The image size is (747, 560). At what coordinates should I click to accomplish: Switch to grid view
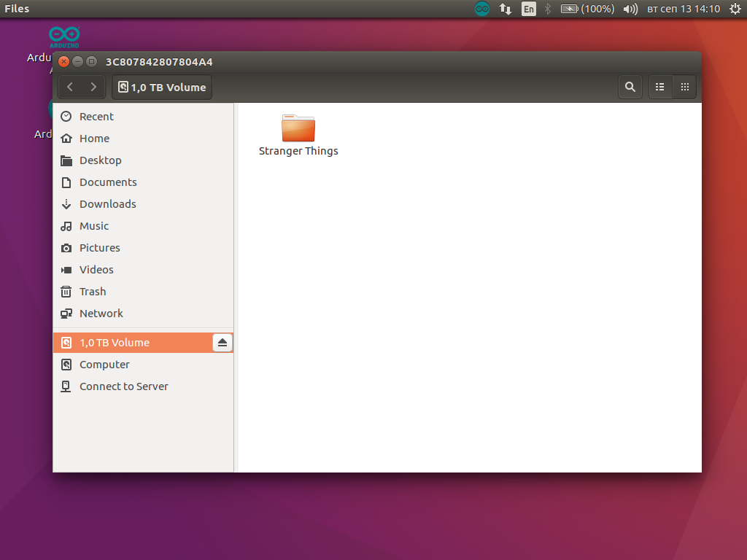684,87
